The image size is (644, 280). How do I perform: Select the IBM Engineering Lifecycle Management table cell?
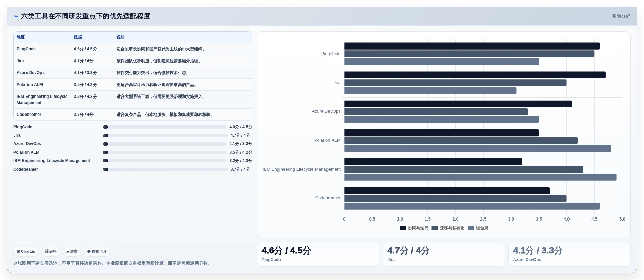point(42,100)
